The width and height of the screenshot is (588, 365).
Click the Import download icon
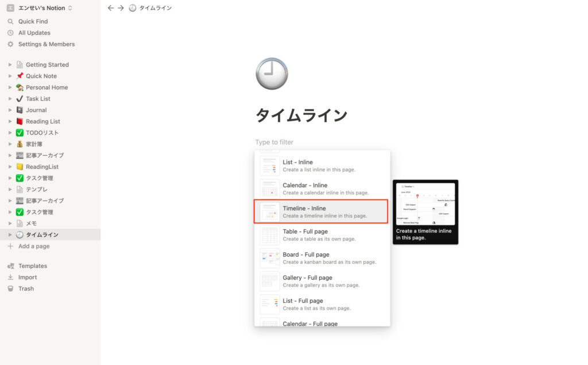tap(10, 277)
